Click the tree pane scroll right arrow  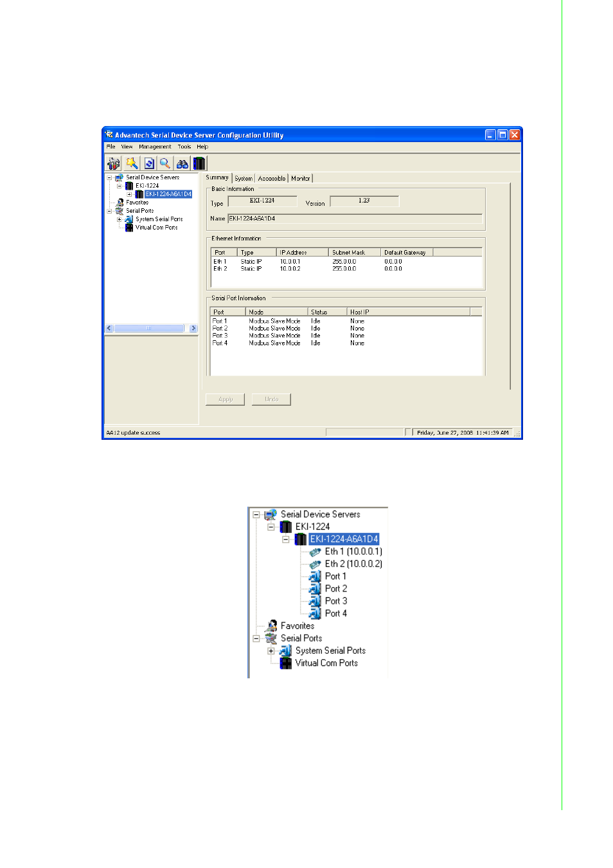(x=193, y=328)
